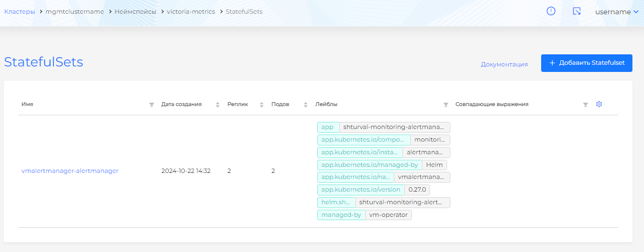
Task: Click app.kubernetes.io/version 0.27.0 label
Action: click(374, 189)
